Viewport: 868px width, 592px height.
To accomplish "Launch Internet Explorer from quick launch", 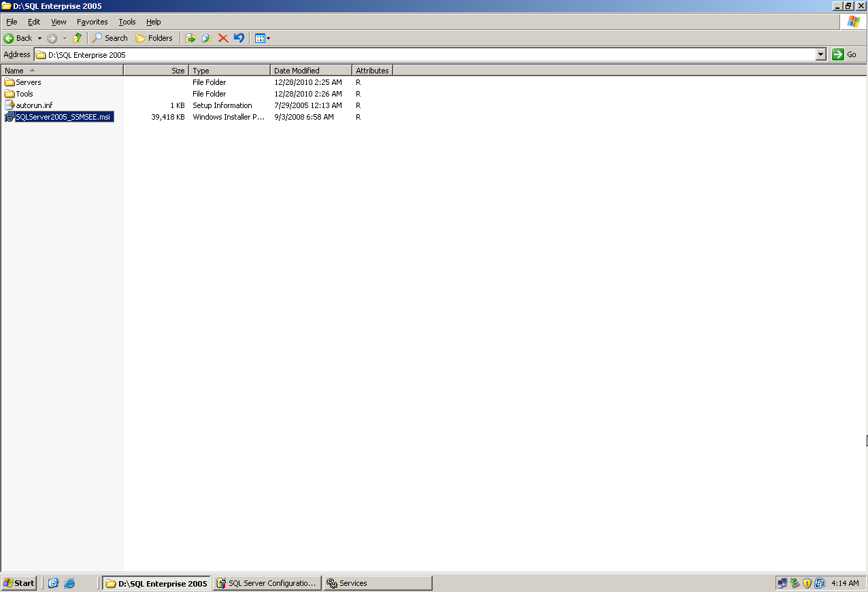I will 69,583.
